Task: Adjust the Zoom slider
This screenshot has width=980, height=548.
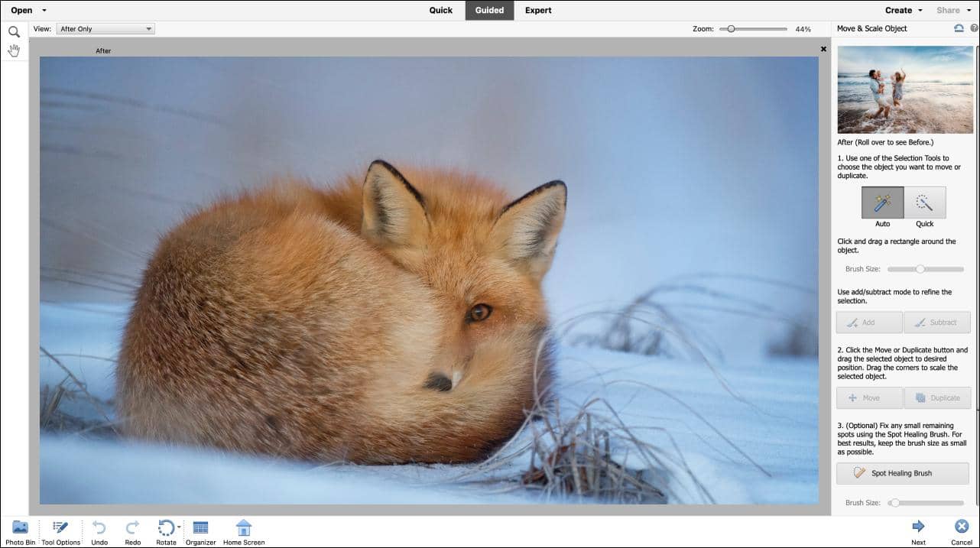Action: point(732,28)
